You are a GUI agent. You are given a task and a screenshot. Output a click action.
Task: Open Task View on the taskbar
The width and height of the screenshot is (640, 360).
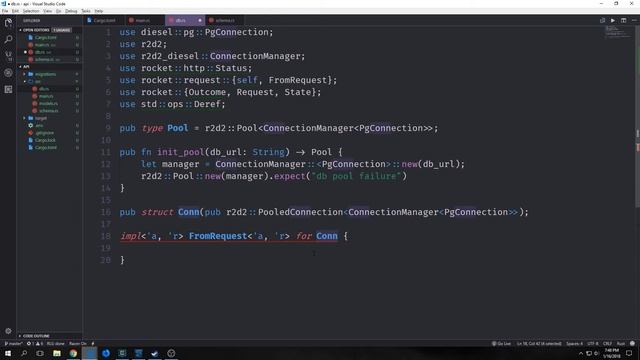(x=40, y=353)
